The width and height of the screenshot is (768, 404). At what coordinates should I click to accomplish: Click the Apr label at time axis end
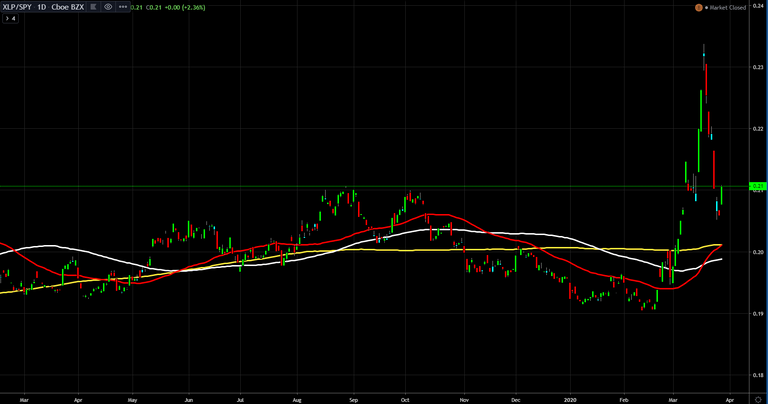pyautogui.click(x=729, y=400)
